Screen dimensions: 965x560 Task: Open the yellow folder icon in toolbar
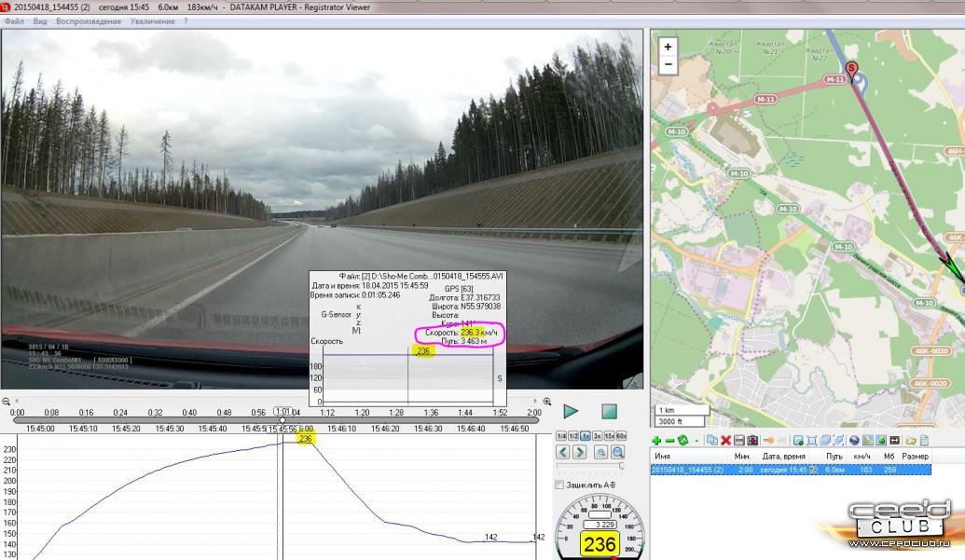click(910, 440)
